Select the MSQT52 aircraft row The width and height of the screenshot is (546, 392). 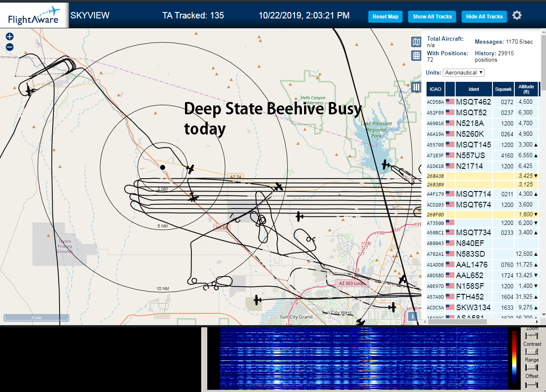[x=483, y=113]
